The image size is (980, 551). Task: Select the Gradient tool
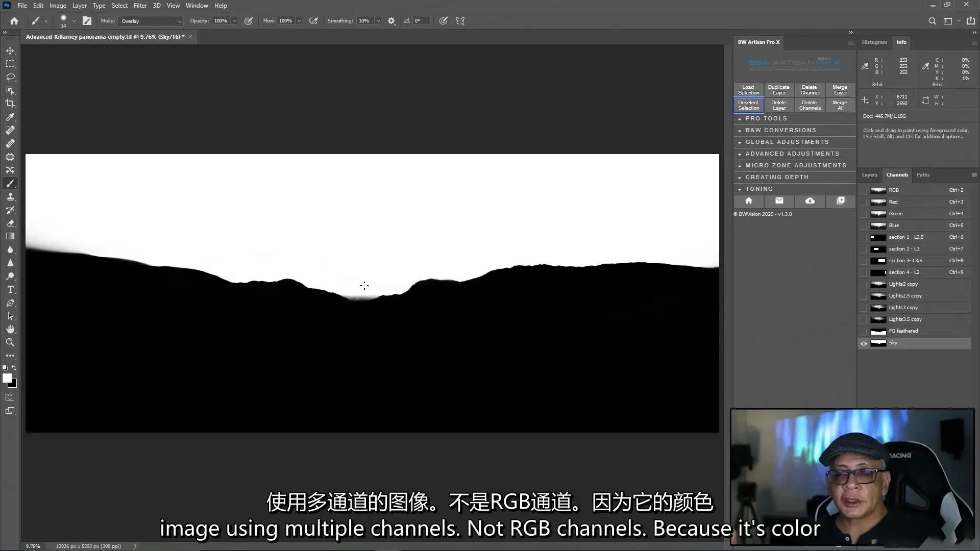tap(10, 237)
